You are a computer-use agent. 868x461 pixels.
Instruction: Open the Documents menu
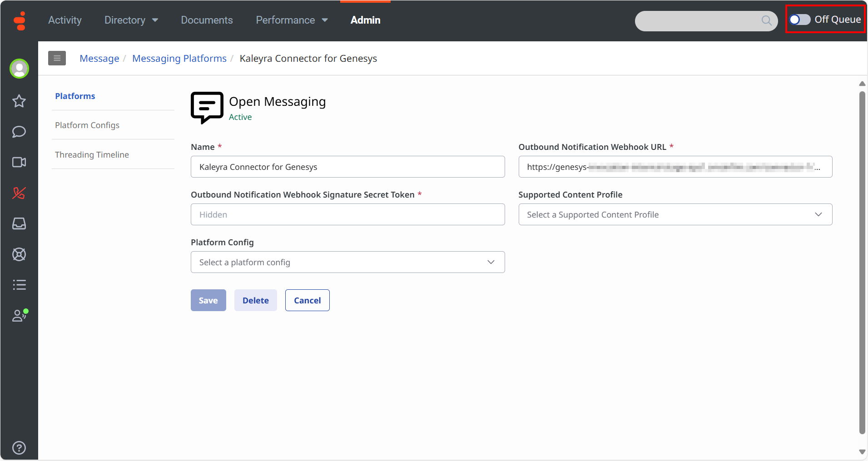(x=207, y=20)
